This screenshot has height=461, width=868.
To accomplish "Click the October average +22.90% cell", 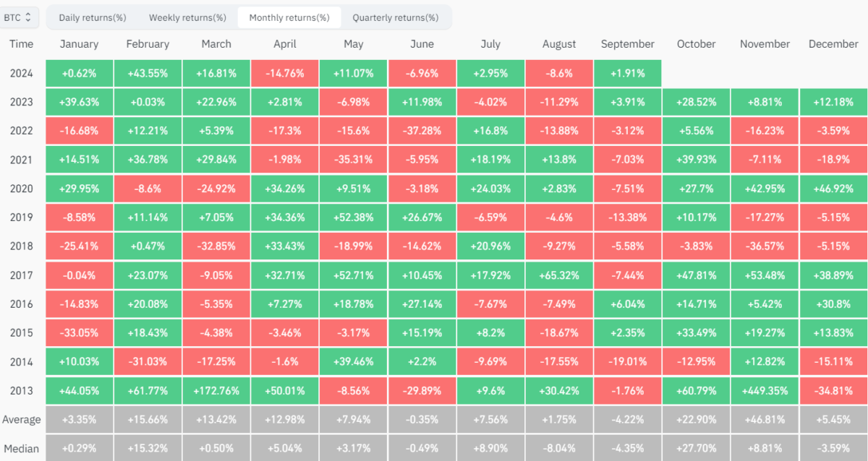I will click(696, 420).
